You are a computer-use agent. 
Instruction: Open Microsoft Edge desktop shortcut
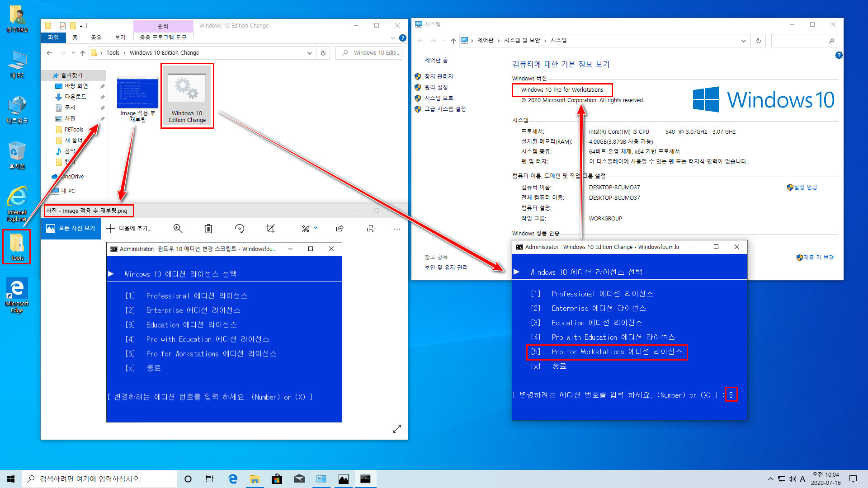coord(17,295)
